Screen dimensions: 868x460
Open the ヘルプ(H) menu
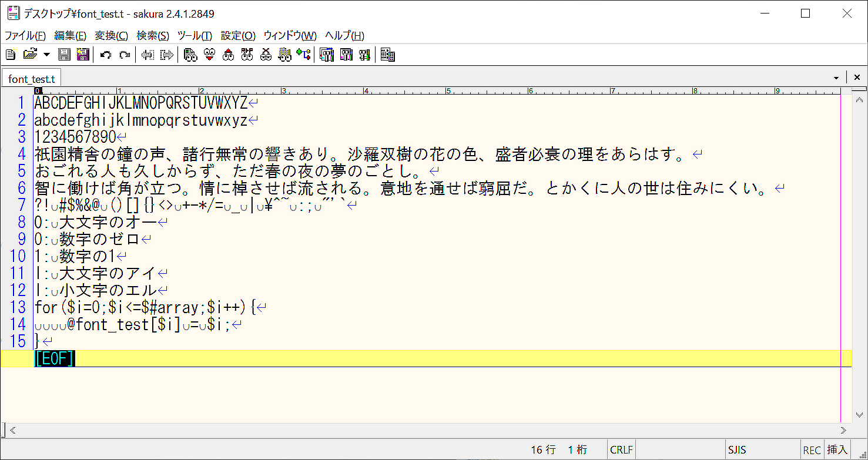[x=345, y=36]
